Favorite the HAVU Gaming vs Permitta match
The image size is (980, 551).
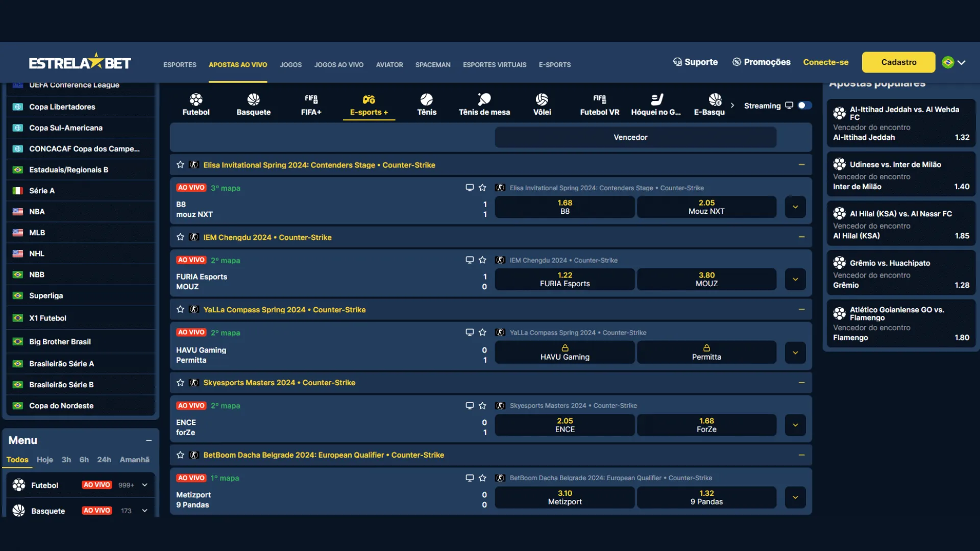482,333
